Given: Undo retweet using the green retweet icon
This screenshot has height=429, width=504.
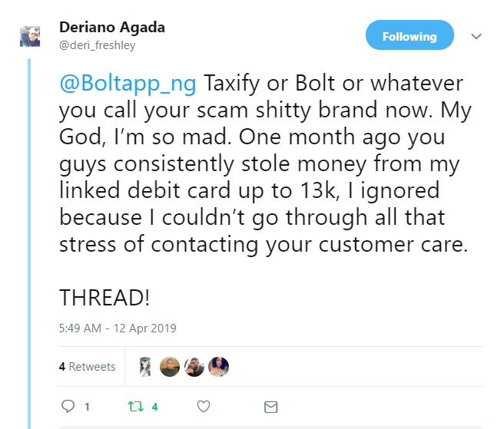Looking at the screenshot, I should pos(133,407).
